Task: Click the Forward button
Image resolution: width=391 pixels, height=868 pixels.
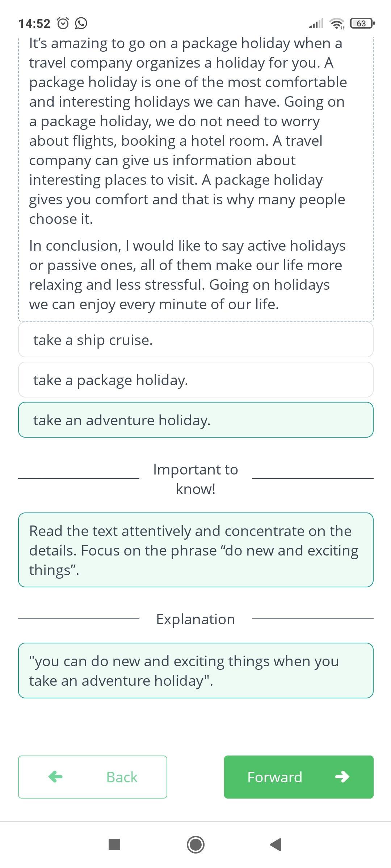Action: point(299,777)
